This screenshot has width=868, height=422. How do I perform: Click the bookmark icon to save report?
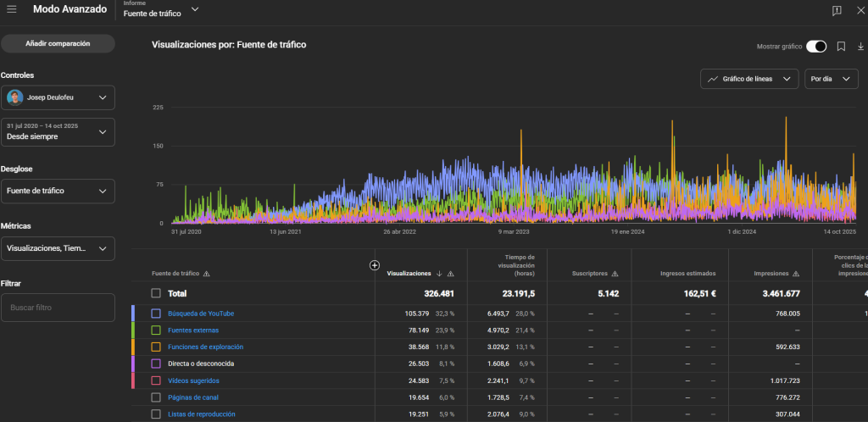point(841,47)
